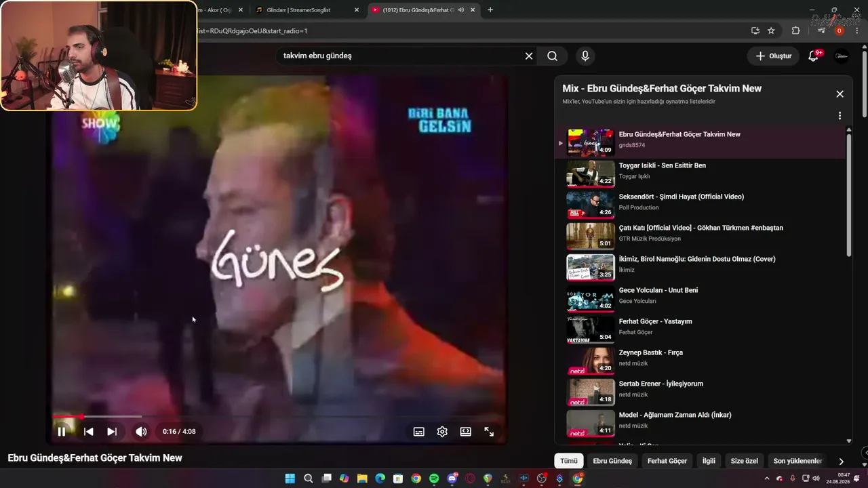Open the Mix playlist three-dot menu
Screen dimensions: 868x488
840,116
